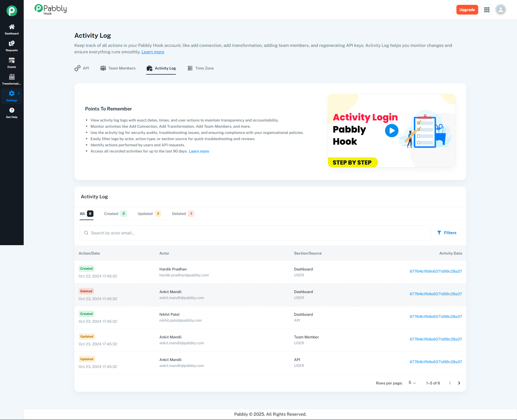Screen dimensions: 517x420
Task: Open Requests in the sidebar
Action: coord(12,46)
